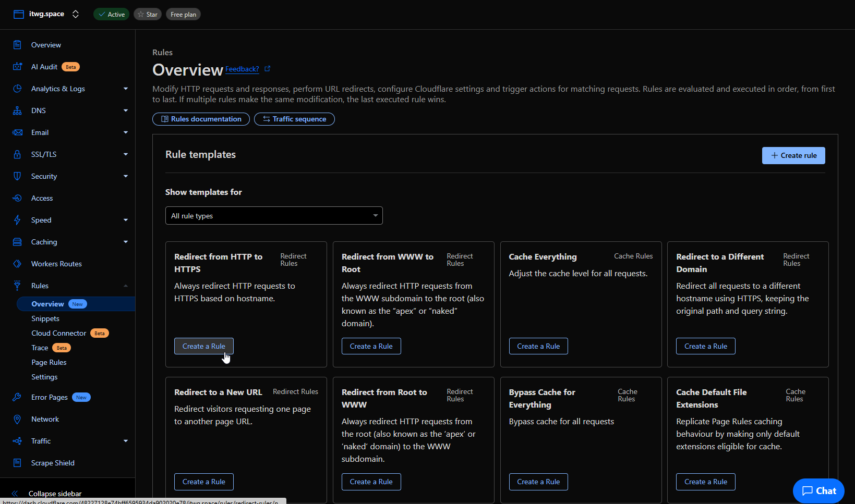
Task: Expand the DNS submenu arrow
Action: point(126,110)
